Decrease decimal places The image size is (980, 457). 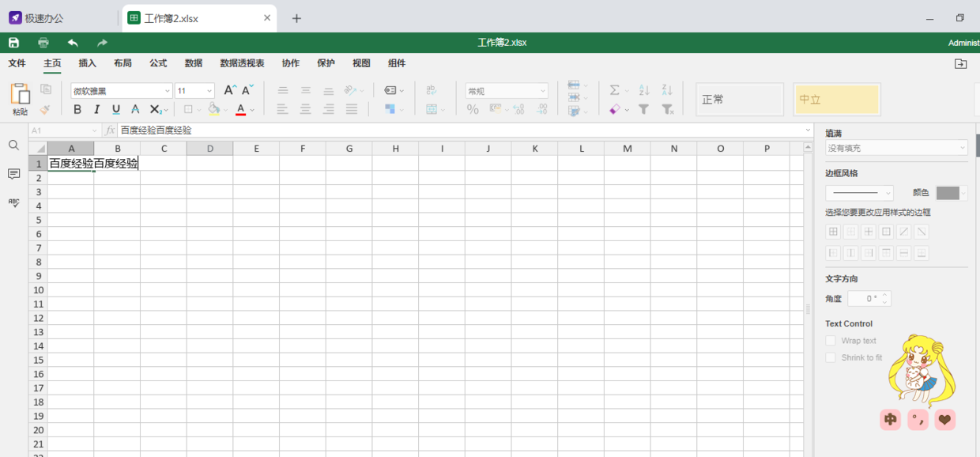point(542,110)
